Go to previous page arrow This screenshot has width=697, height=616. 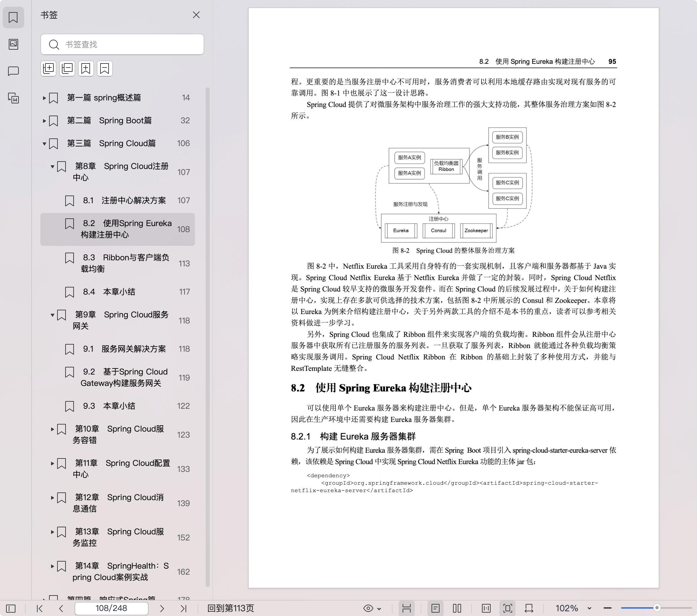[x=61, y=609]
